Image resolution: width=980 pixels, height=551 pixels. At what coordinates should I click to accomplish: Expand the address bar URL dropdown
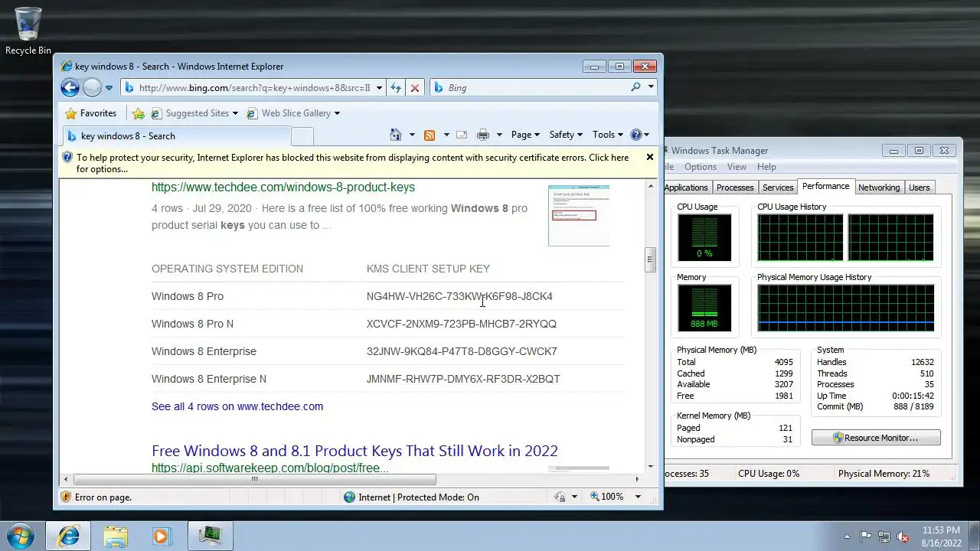tap(378, 87)
